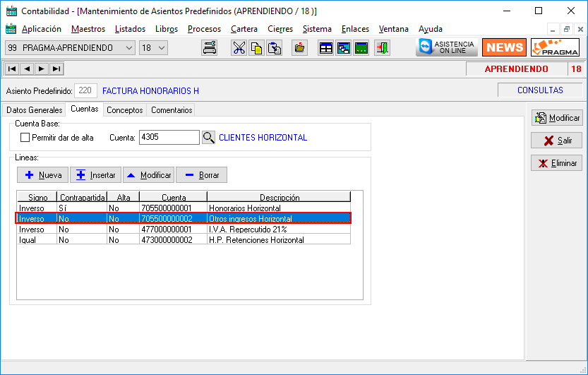588x375 pixels.
Task: Go to last record navigation arrow
Action: tap(56, 69)
